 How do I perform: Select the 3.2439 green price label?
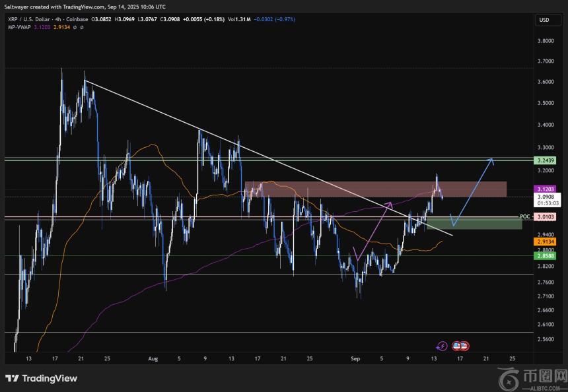pos(546,160)
